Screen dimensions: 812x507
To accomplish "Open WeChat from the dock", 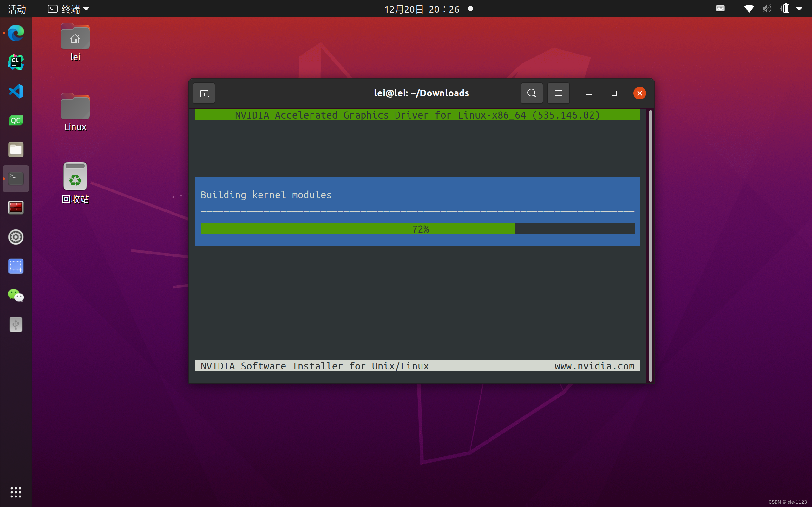I will (16, 295).
